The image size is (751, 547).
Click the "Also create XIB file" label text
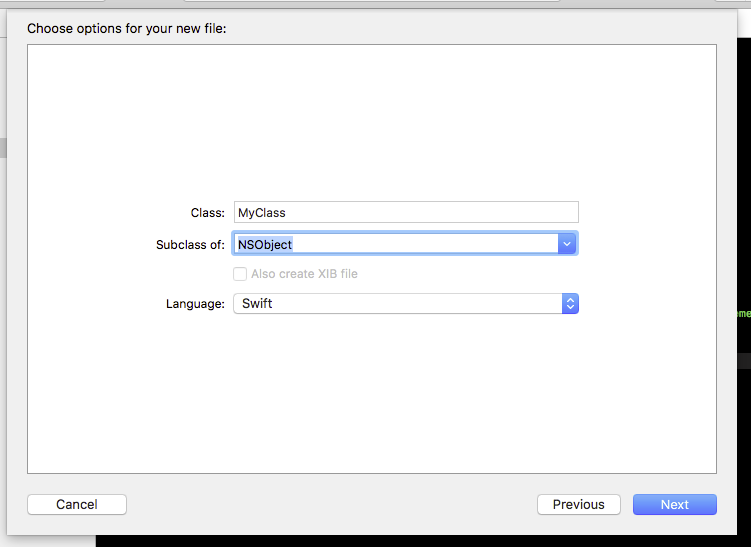[x=304, y=274]
